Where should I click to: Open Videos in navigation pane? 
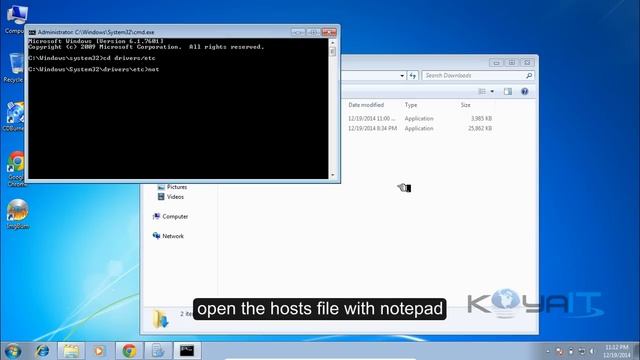[x=171, y=197]
